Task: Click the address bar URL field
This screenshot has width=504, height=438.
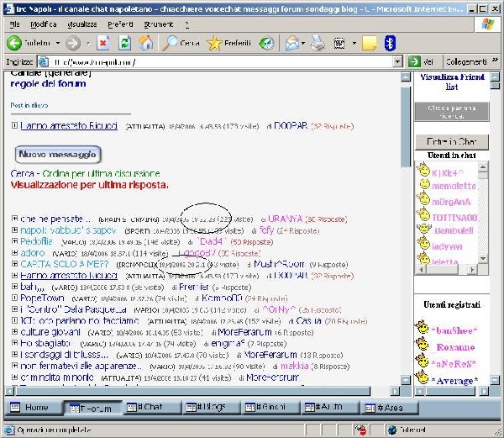Action: click(210, 62)
